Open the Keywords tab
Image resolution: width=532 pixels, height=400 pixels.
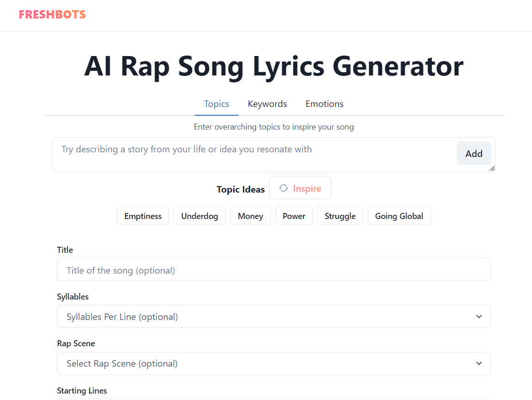tap(267, 104)
